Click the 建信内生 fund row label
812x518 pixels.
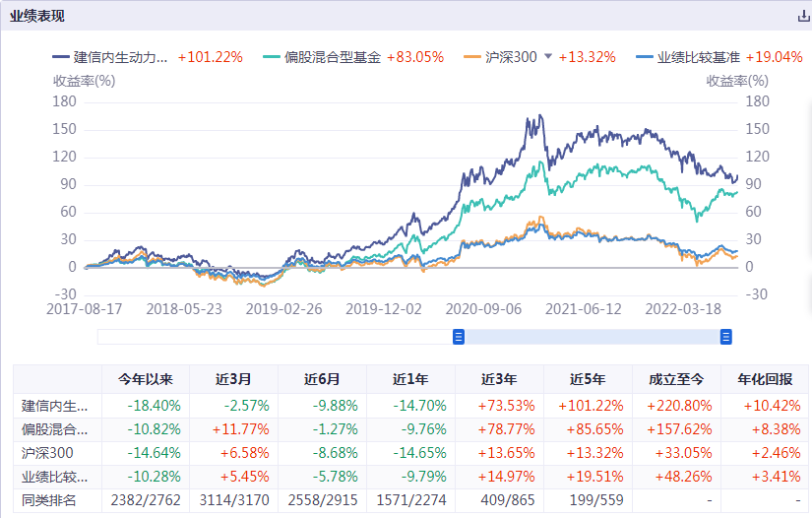pyautogui.click(x=56, y=405)
